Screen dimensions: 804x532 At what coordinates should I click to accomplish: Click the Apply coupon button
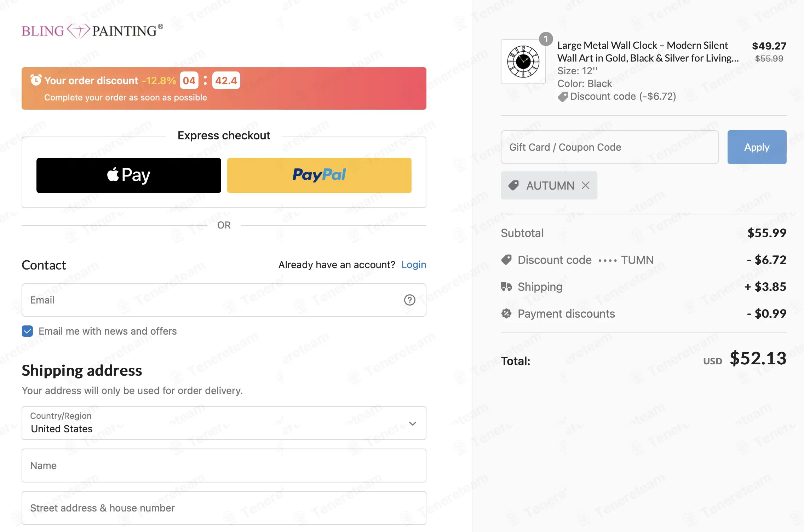pyautogui.click(x=757, y=147)
